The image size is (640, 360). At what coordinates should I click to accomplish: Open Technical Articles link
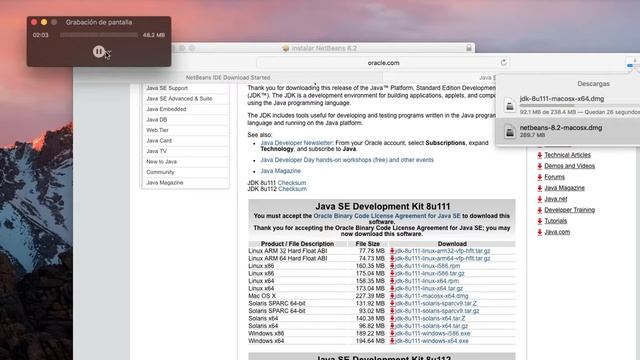tap(567, 155)
